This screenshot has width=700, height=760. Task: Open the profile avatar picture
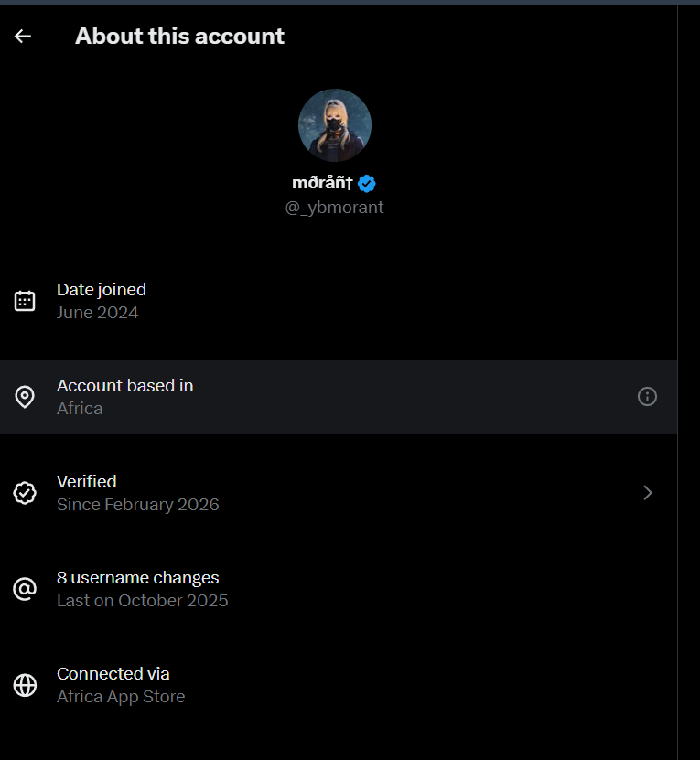coord(335,125)
